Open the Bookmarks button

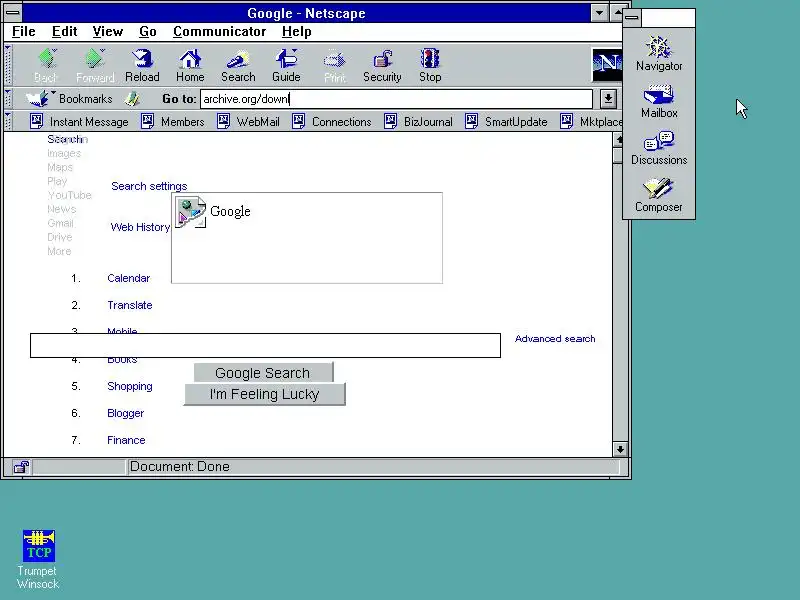pos(69,98)
